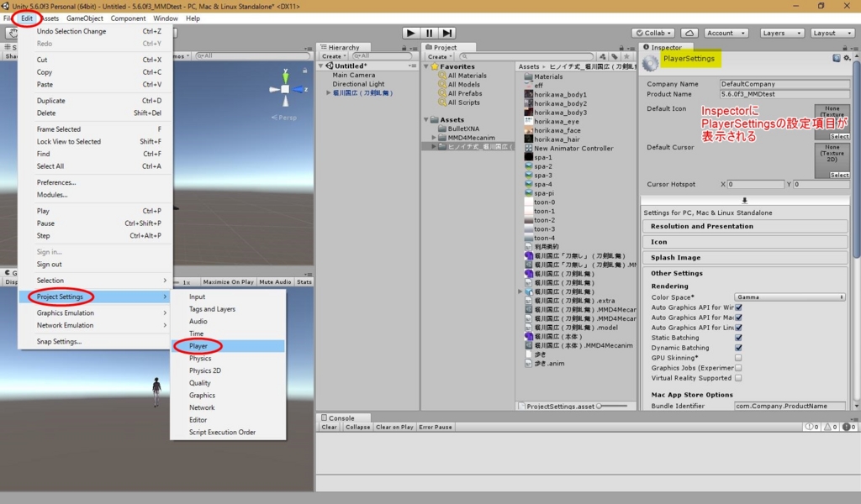This screenshot has width=861, height=504.
Task: Click the Favorites star icon
Action: (435, 66)
